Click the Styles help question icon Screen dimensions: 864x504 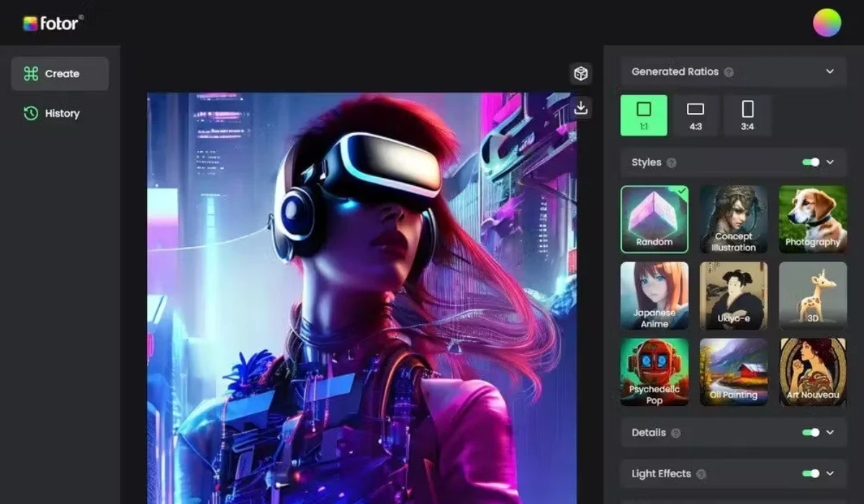(x=671, y=163)
